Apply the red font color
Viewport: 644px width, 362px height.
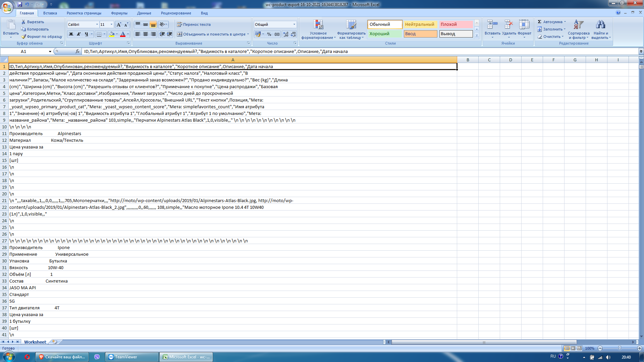[x=123, y=34]
